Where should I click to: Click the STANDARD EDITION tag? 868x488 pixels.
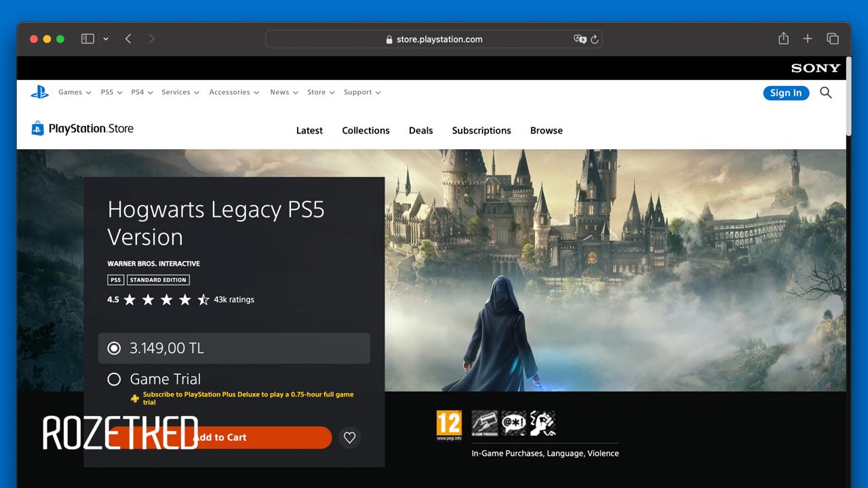[x=158, y=280]
